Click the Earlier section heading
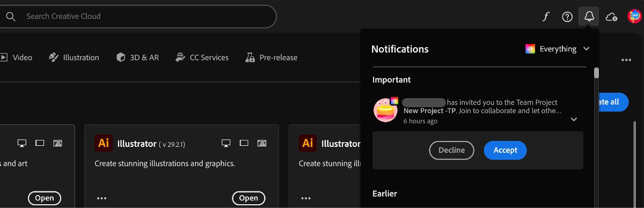 click(x=385, y=194)
